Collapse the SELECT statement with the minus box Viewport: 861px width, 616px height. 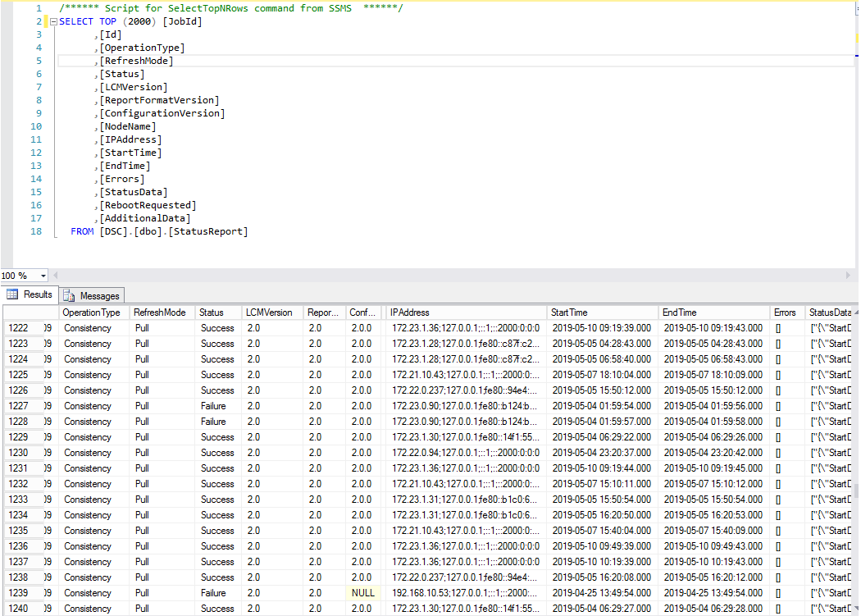(x=52, y=21)
